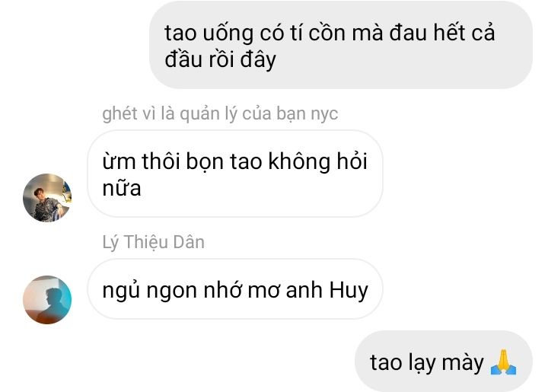Viewport: 548px width, 392px height.
Task: Click the word 'Huy' in the message
Action: (349, 291)
